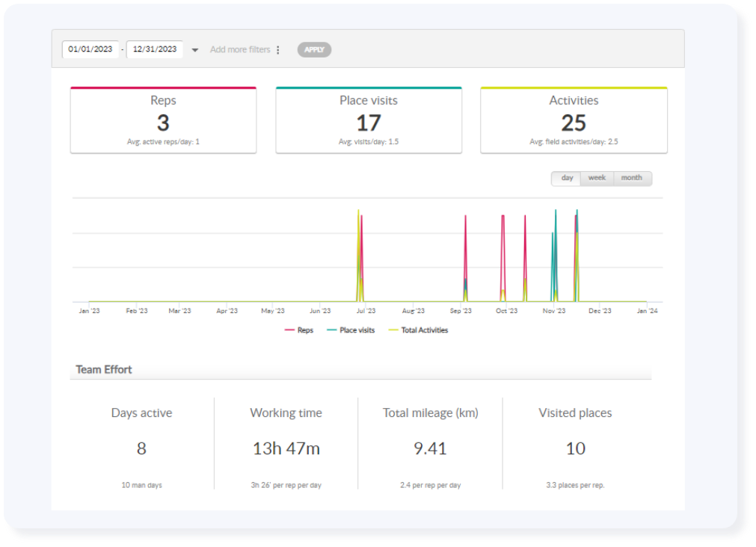The height and width of the screenshot is (547, 756).
Task: Select the Activities summary card
Action: click(574, 120)
